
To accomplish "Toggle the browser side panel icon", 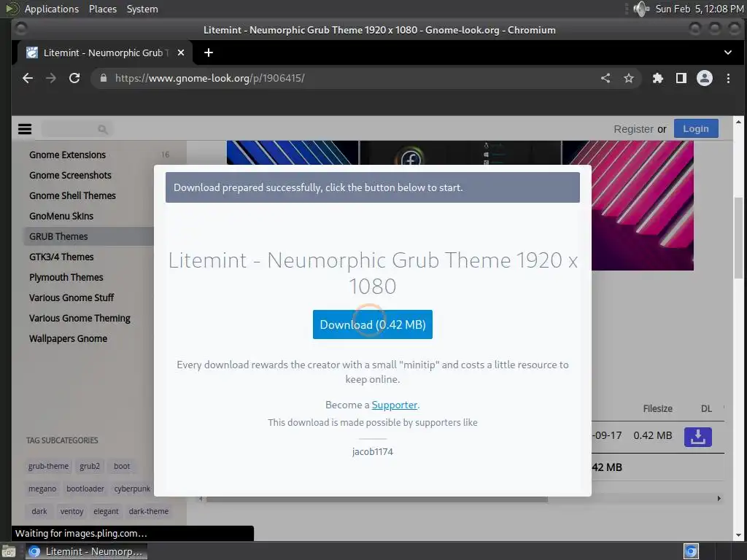I will (x=681, y=78).
